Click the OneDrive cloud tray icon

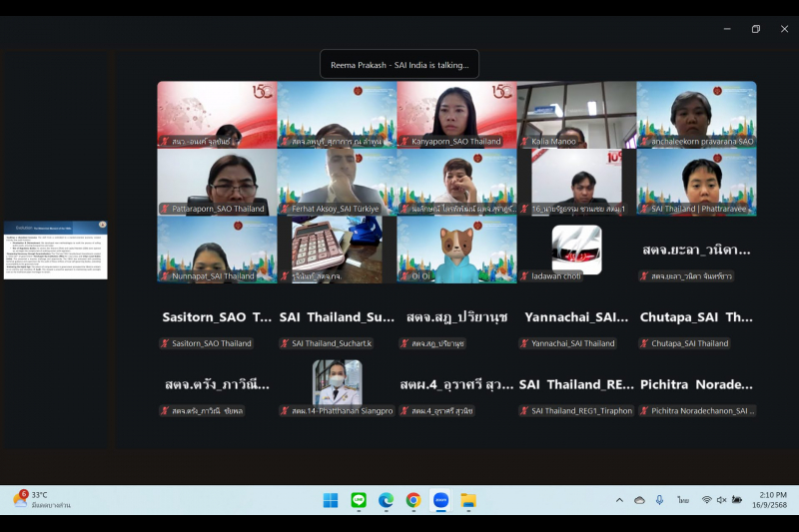[639, 500]
